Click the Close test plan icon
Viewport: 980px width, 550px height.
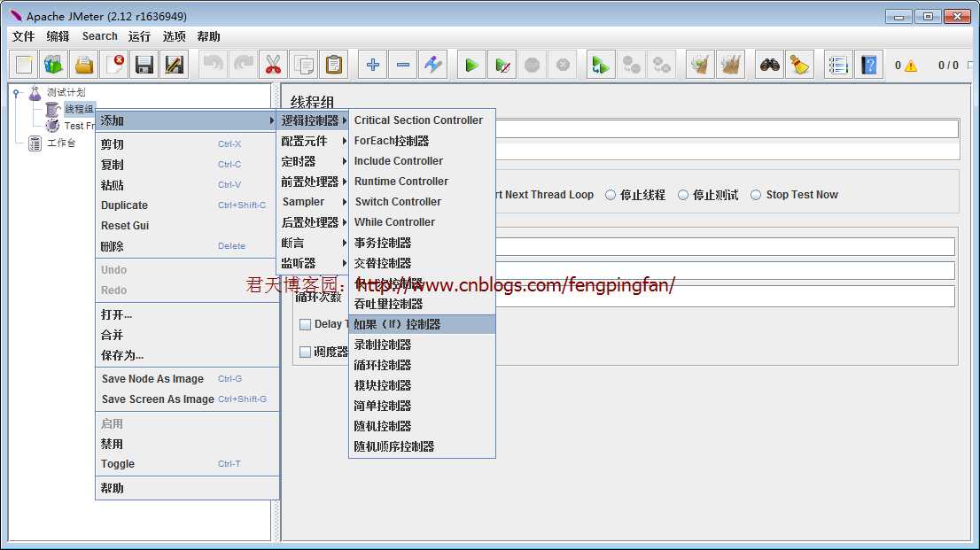[x=114, y=65]
